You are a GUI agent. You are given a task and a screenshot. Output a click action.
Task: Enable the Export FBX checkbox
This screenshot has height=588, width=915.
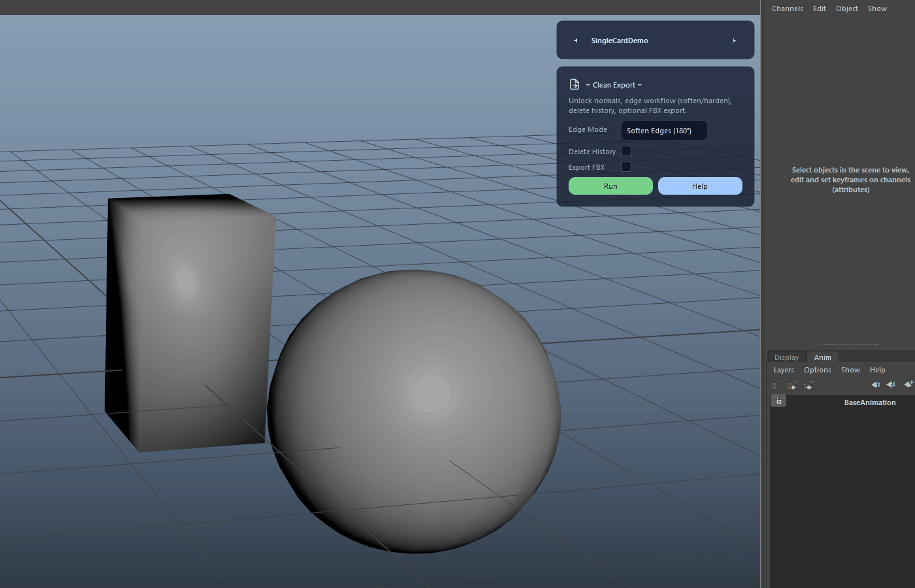(x=626, y=167)
